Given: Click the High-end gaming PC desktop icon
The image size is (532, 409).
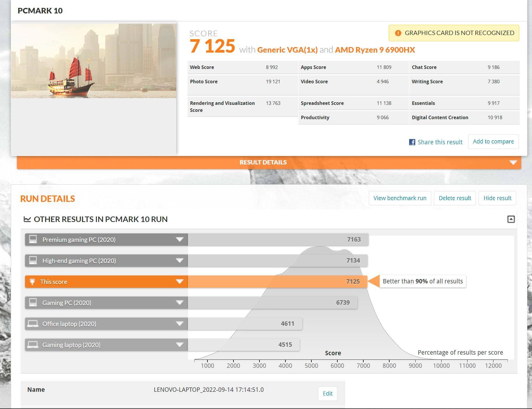Looking at the screenshot, I should tap(33, 261).
